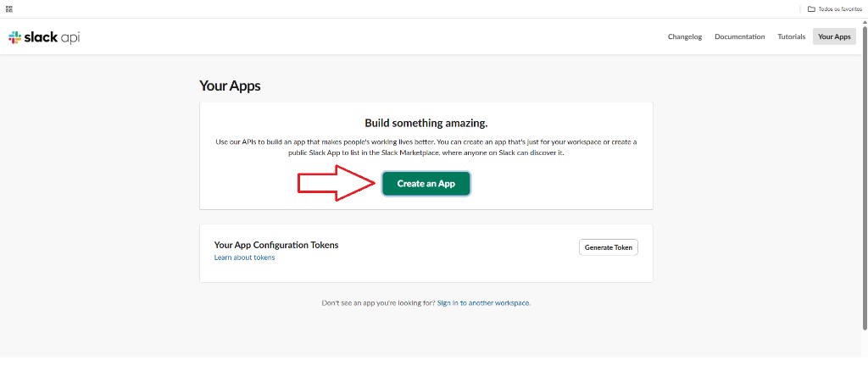Click the Generate Token button
Screen dimensions: 868x382
[x=609, y=247]
